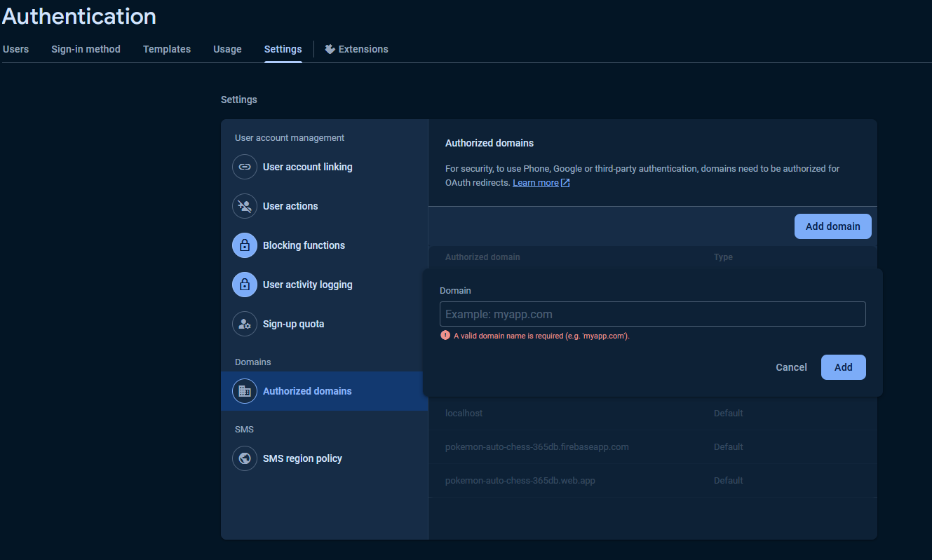Switch to the Users tab
932x560 pixels.
[15, 49]
